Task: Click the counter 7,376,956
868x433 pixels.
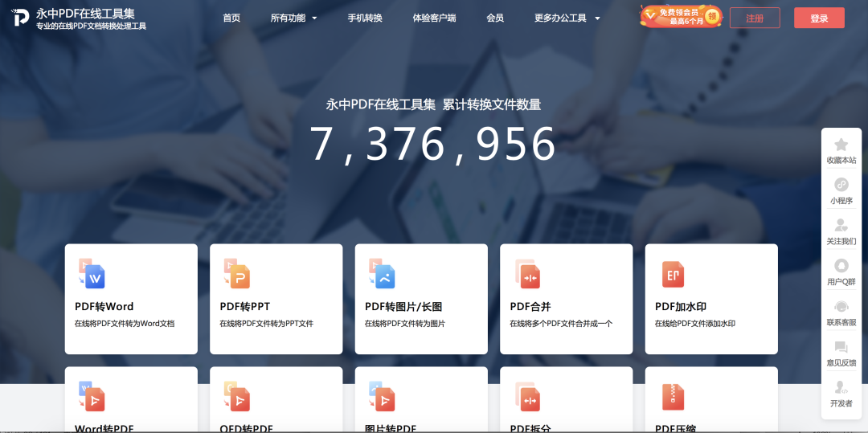Action: click(432, 145)
